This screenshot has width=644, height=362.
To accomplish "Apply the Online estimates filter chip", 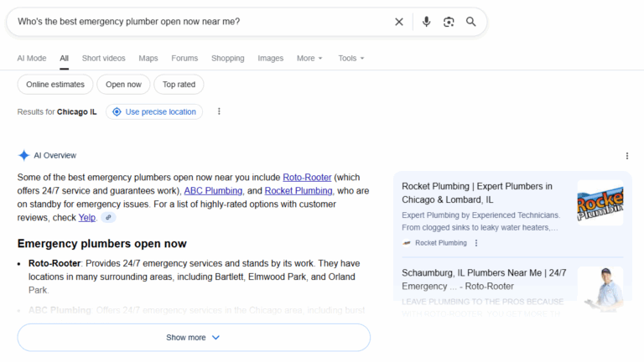I will 55,84.
